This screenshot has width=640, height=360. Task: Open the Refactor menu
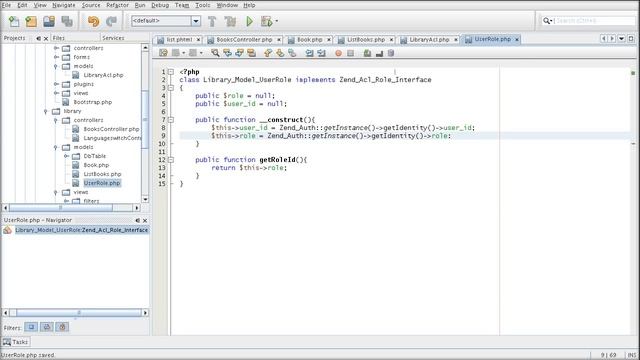click(x=117, y=5)
